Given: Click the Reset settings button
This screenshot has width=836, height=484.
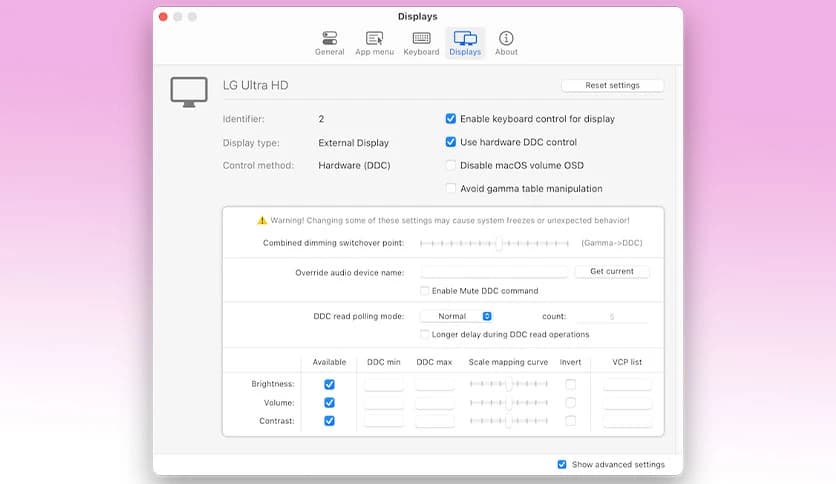Looking at the screenshot, I should [612, 86].
